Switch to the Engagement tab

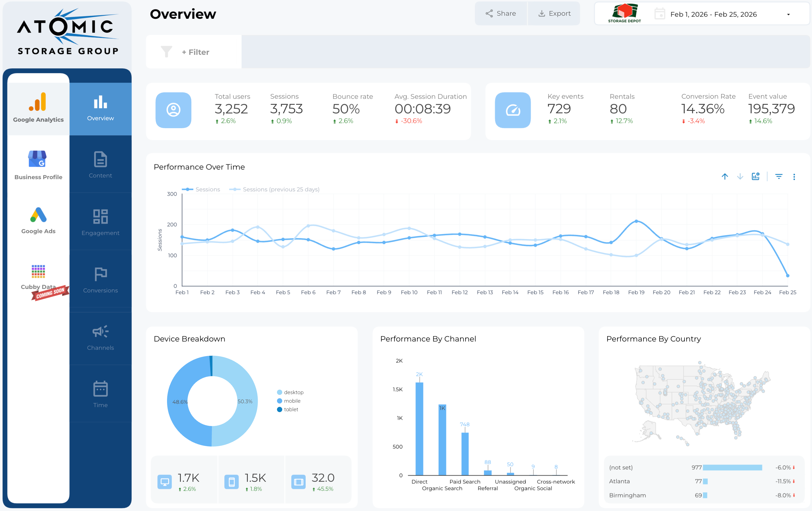coord(100,222)
